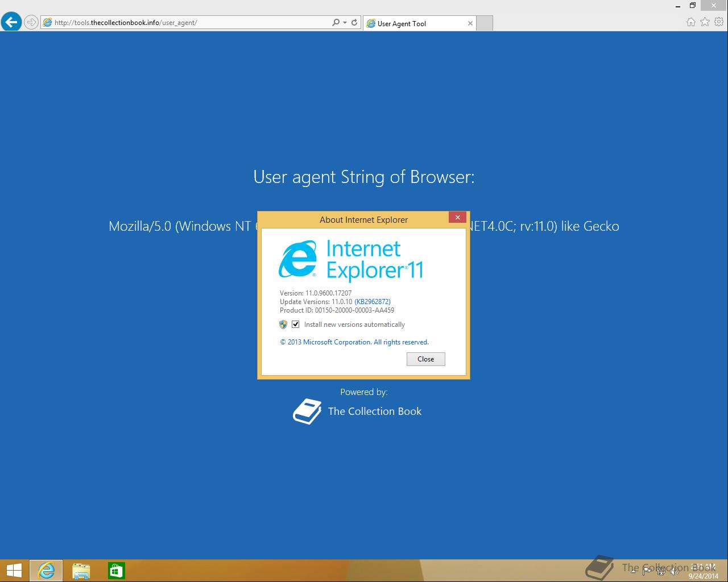Image resolution: width=728 pixels, height=582 pixels.
Task: Open Favorites with the star icon
Action: point(705,22)
